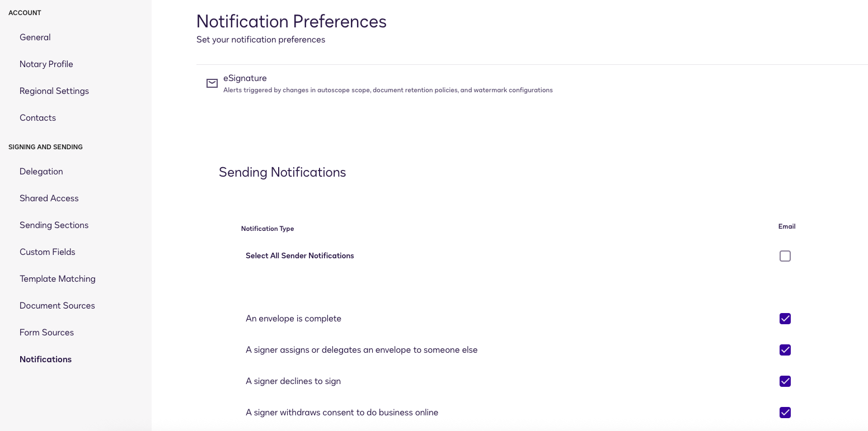Click the eSignature section title
Viewport: 868px width, 431px height.
coord(245,78)
